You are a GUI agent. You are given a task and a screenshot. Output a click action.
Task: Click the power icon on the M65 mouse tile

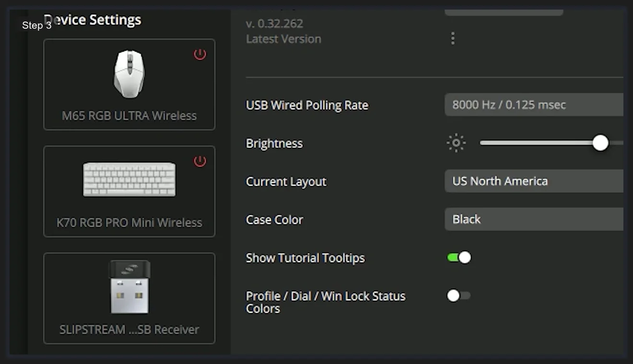click(x=199, y=55)
